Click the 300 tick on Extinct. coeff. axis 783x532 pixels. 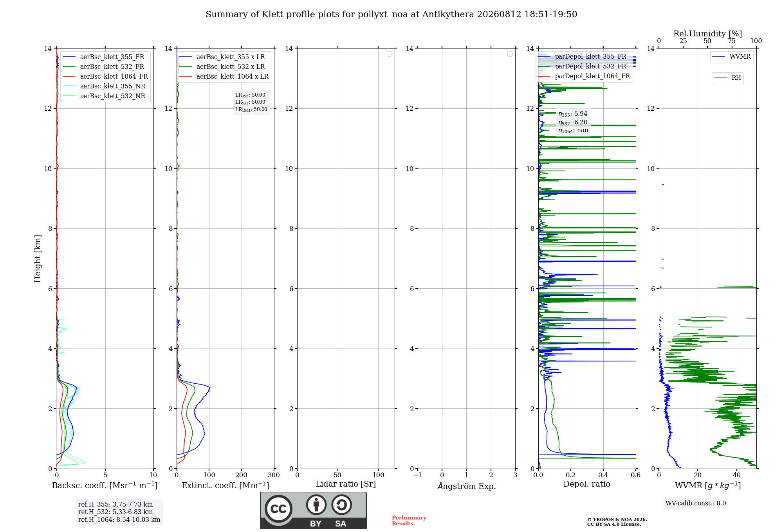[x=274, y=475]
